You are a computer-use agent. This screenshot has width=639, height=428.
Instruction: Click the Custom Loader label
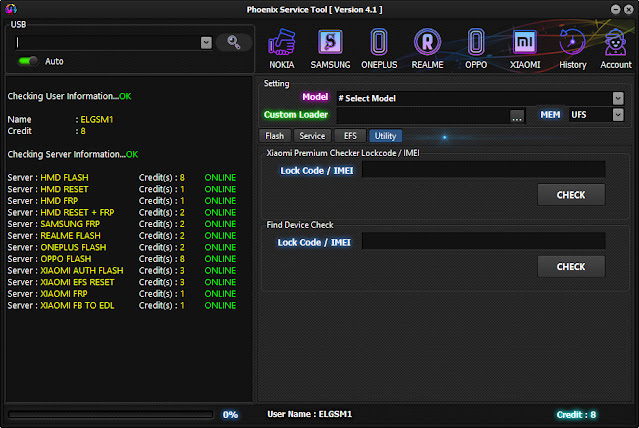tap(296, 115)
